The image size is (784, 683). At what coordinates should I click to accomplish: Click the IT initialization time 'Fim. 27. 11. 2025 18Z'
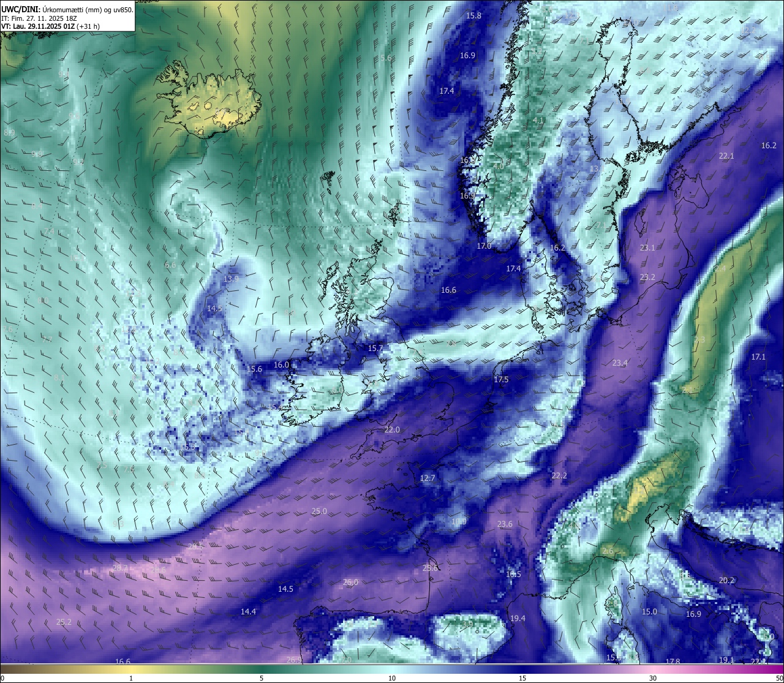coord(43,18)
